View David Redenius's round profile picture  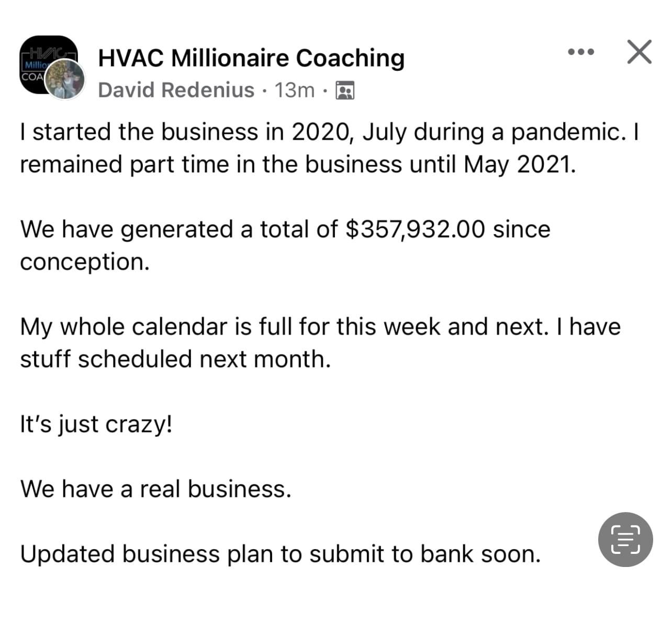(x=65, y=79)
